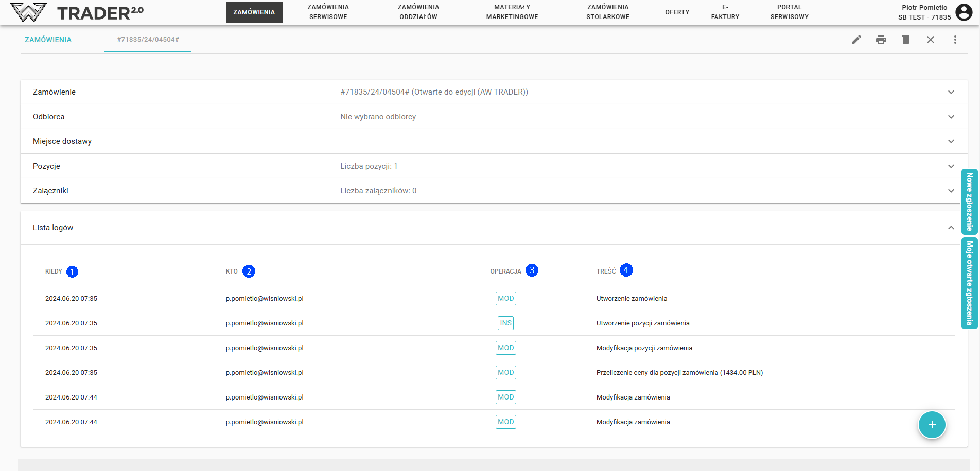
Task: Open Zamówienia serwisowe menu item
Action: (328, 12)
